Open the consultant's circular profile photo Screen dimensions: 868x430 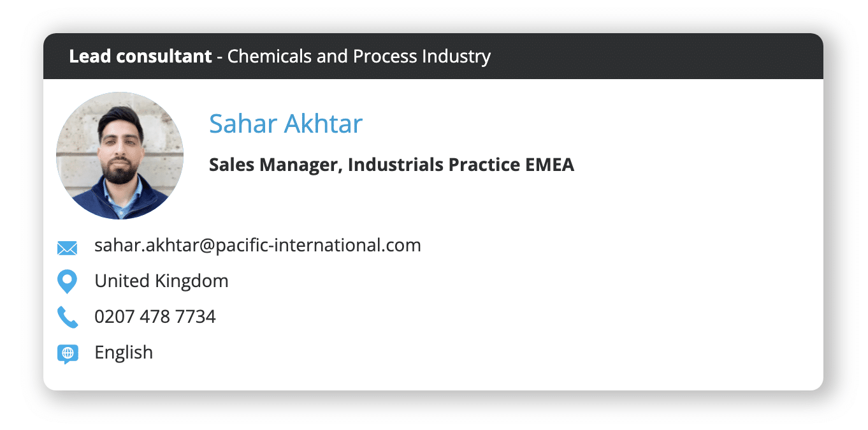point(120,156)
